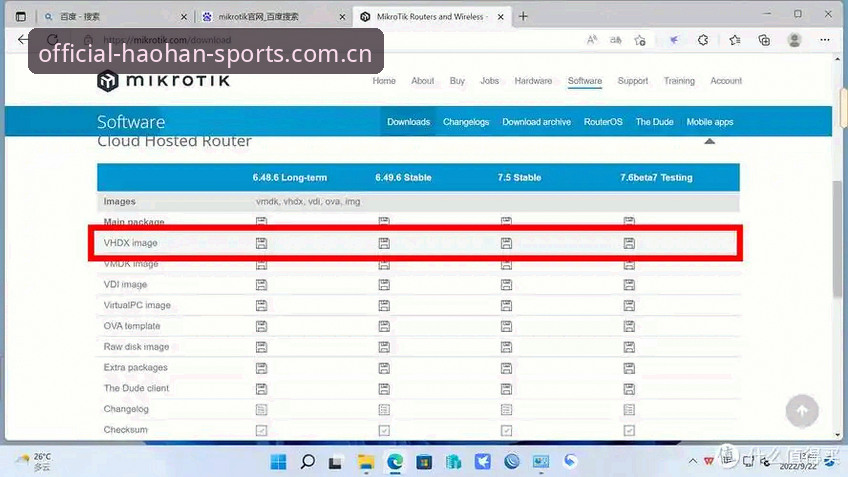This screenshot has width=848, height=477.
Task: Download OVA template for 6.48.6 Long-term
Action: point(261,326)
